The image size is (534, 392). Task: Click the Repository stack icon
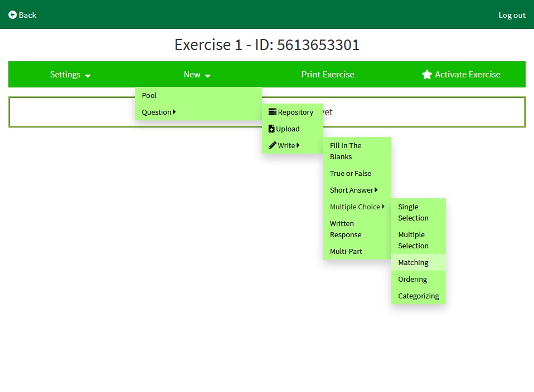[272, 112]
